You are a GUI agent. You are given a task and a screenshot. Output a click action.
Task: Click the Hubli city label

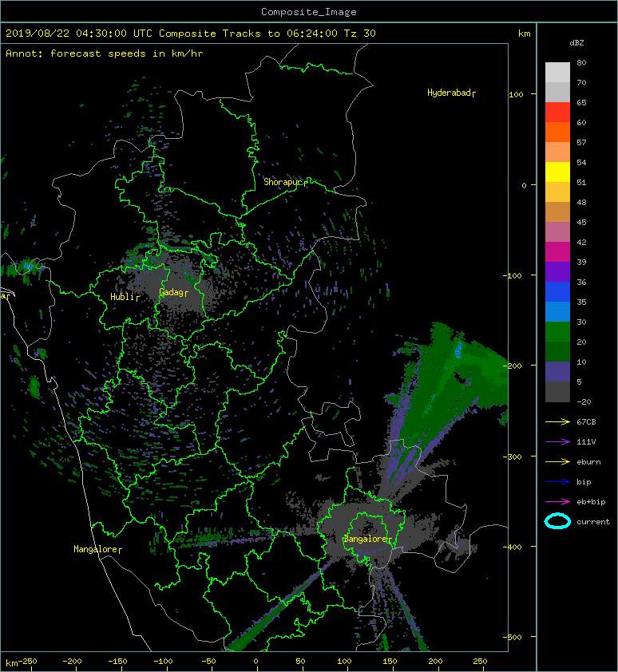(125, 297)
